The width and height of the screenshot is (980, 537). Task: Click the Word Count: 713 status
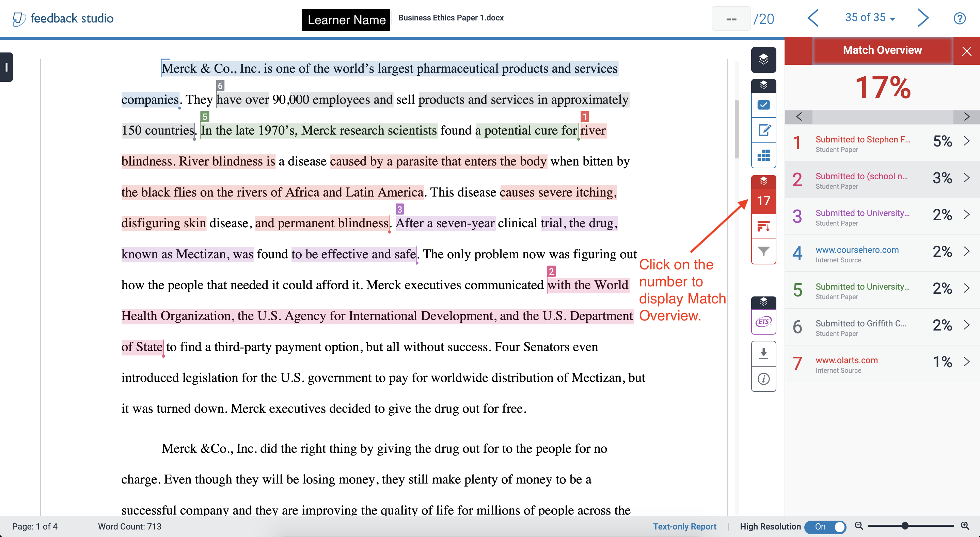click(129, 526)
